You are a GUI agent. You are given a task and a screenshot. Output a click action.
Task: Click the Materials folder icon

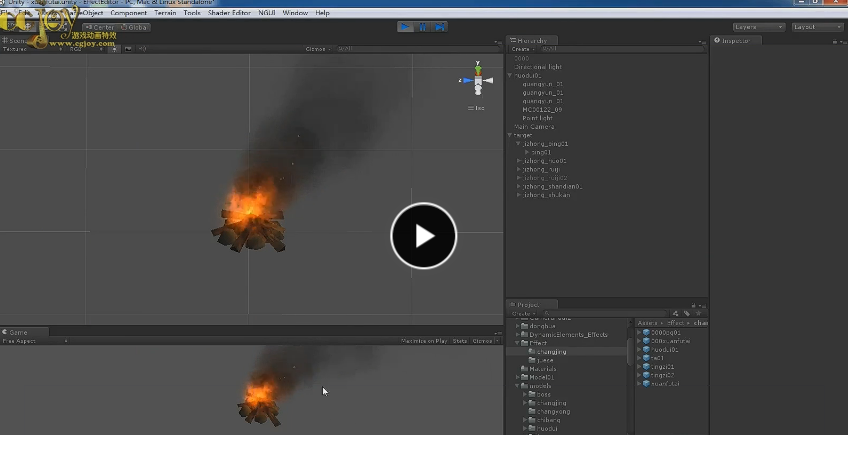pos(524,369)
